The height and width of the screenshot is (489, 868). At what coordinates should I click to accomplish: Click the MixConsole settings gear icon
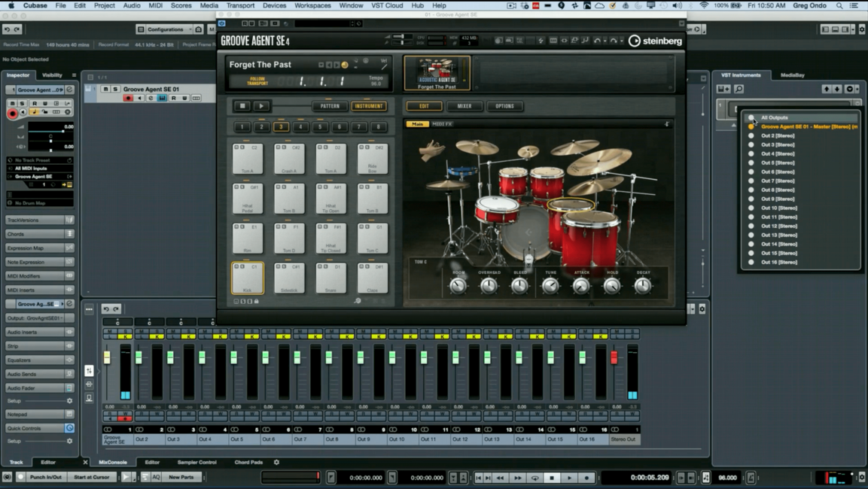[x=702, y=309]
